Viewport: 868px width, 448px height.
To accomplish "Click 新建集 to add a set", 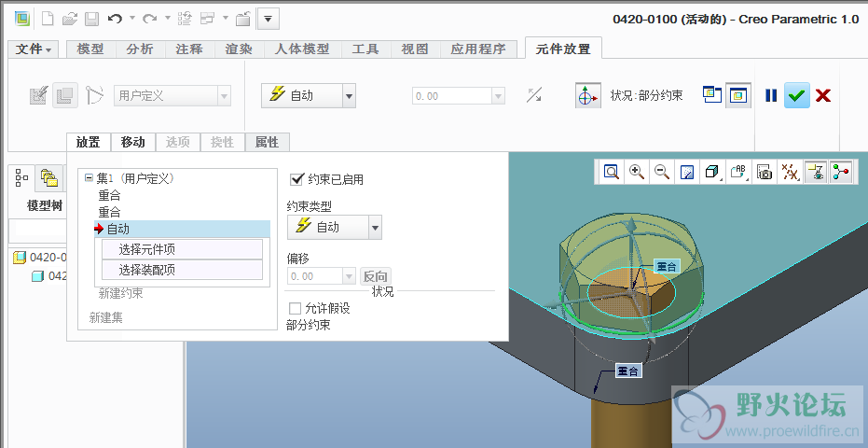I will point(105,317).
